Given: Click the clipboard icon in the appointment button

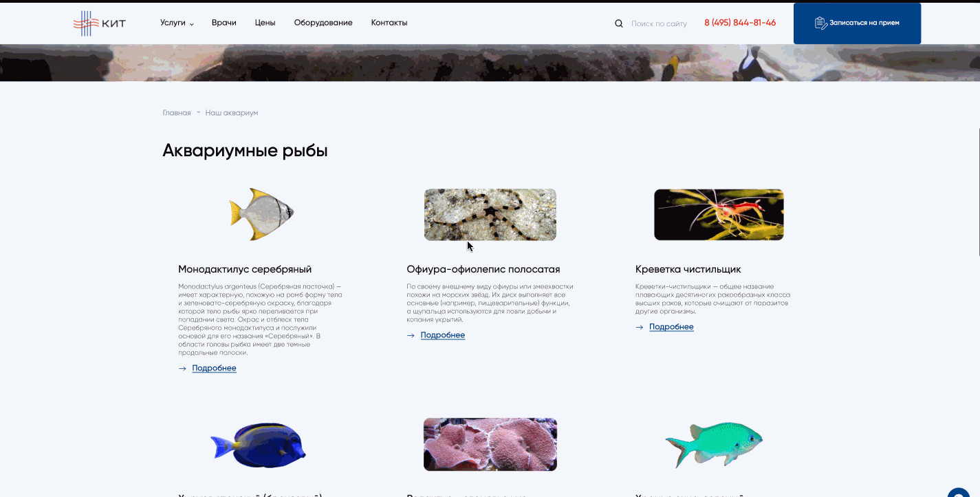Looking at the screenshot, I should [820, 23].
